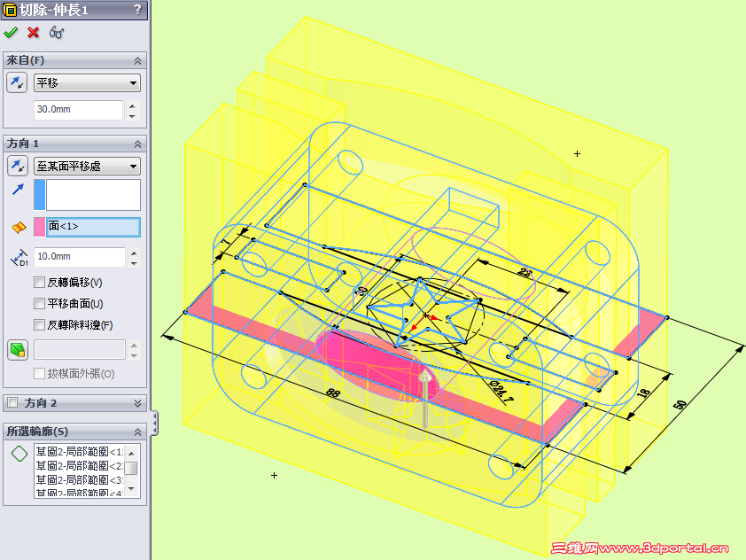Image resolution: width=746 pixels, height=560 pixels.
Task: Click the 18 dimension in the viewport
Action: tap(644, 393)
